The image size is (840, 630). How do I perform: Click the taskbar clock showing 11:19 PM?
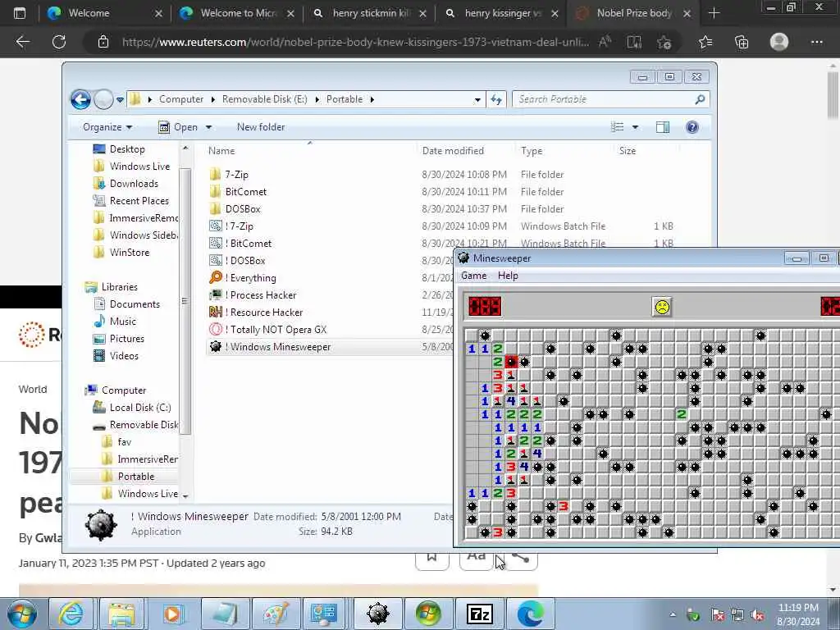[798, 614]
